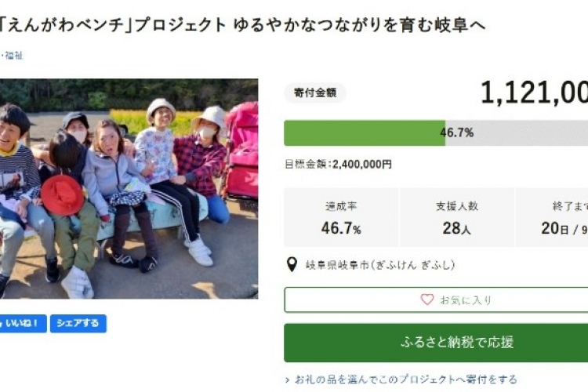Click the えんがわベンチ project title
Image resolution: width=588 pixels, height=392 pixels.
[243, 25]
